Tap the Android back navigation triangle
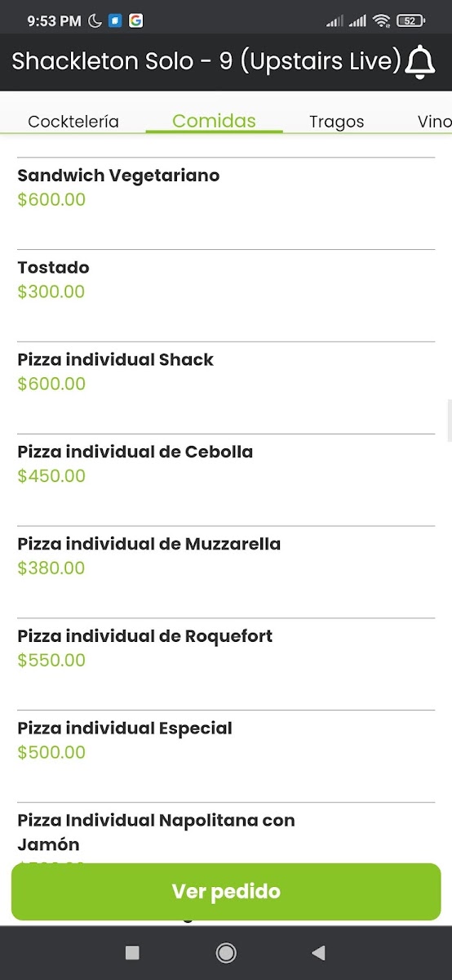 pos(319,952)
